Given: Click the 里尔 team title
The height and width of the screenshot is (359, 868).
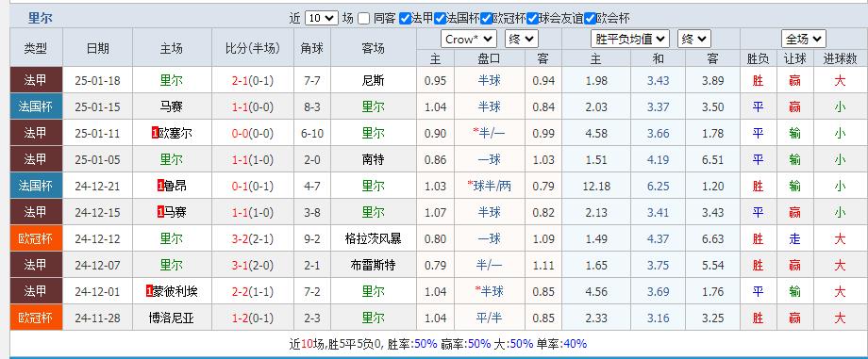Looking at the screenshot, I should pos(40,18).
